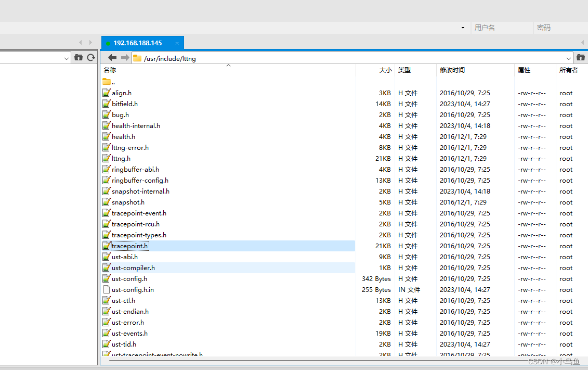Screen dimensions: 588x370
Task: Click the parent directory '..' folder icon
Action: coord(106,82)
